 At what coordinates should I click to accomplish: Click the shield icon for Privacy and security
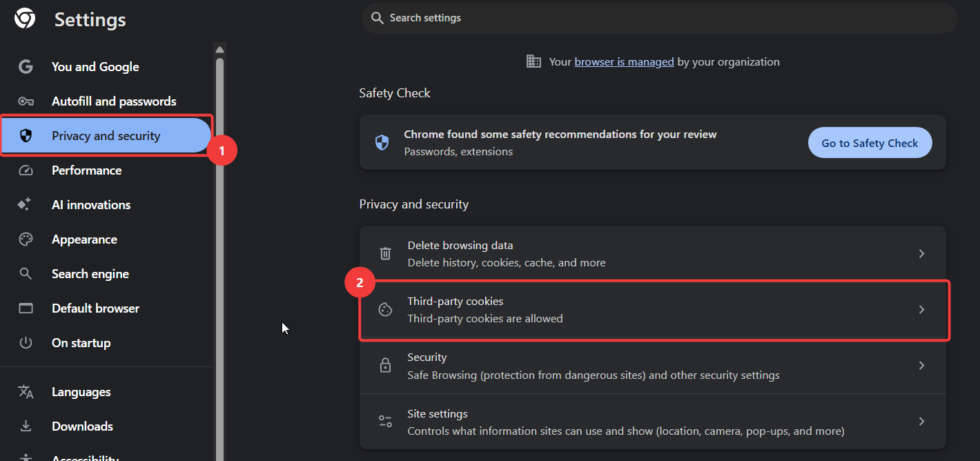point(26,136)
